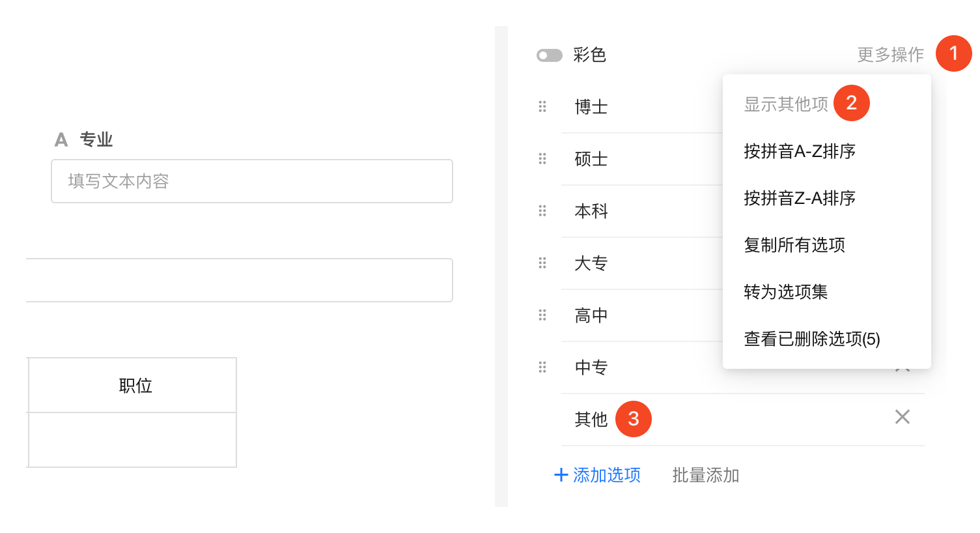Click the drag handle beside 高中
980x533 pixels.
tap(542, 315)
